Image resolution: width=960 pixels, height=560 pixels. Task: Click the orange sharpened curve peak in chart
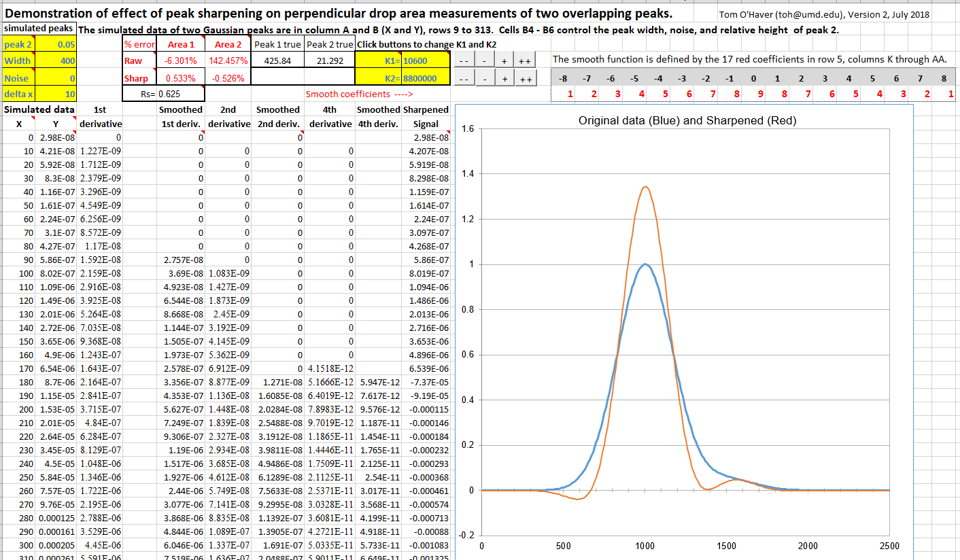point(645,187)
